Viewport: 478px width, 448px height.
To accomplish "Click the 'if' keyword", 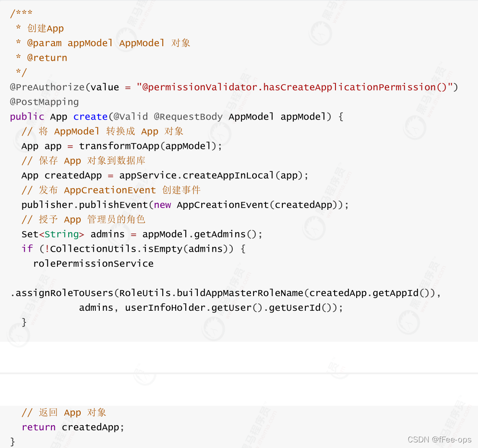I will click(x=27, y=249).
